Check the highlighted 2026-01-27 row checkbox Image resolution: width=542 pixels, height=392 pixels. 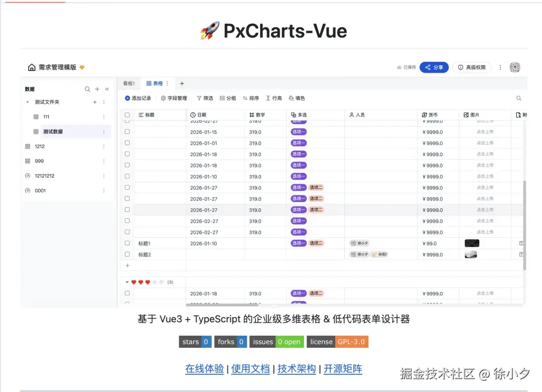127,209
